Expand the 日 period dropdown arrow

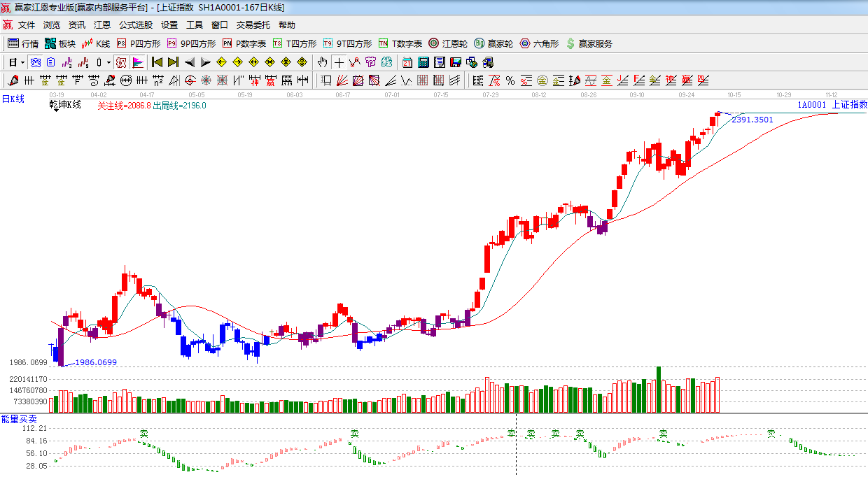(22, 62)
